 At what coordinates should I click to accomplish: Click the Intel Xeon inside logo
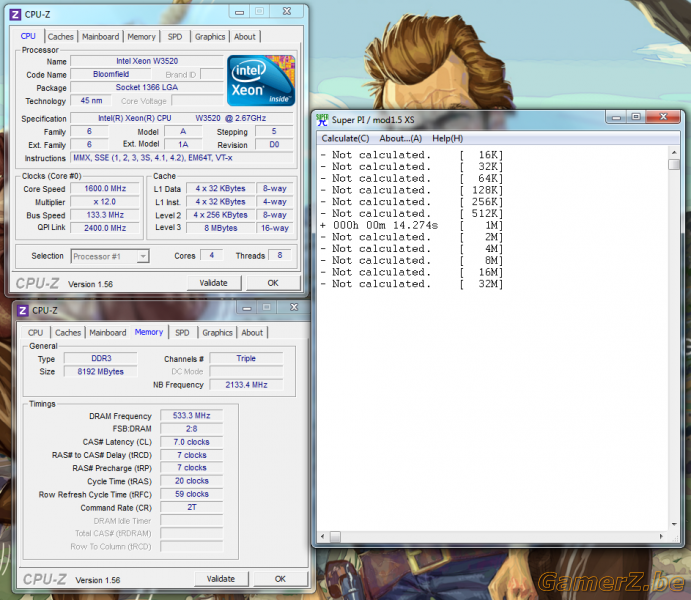[x=261, y=81]
